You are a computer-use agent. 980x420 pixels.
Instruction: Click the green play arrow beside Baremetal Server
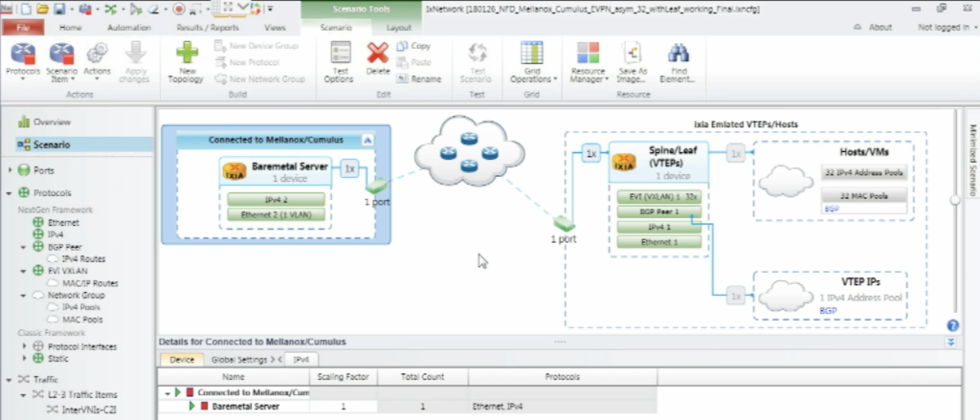(x=192, y=407)
